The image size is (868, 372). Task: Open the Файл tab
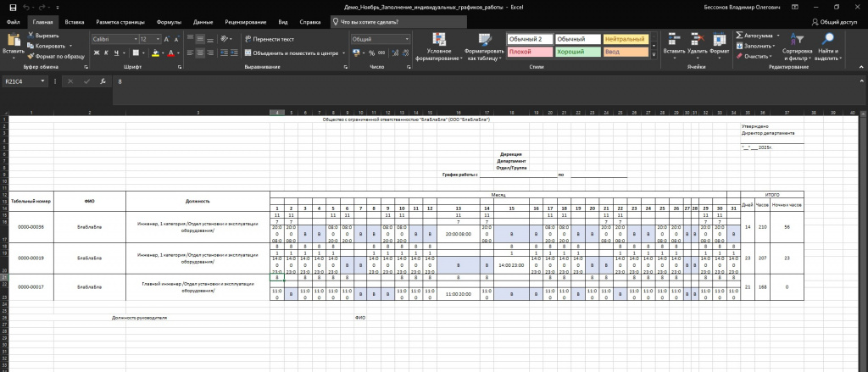point(14,22)
